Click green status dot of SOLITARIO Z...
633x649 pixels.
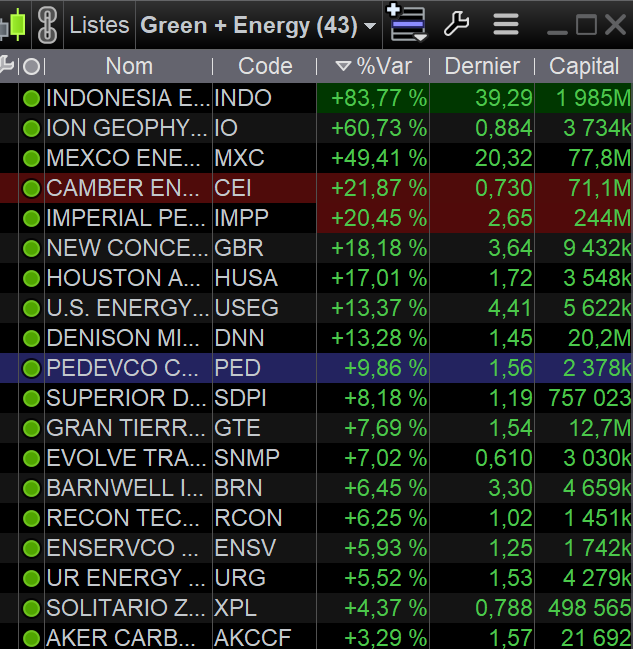31,608
